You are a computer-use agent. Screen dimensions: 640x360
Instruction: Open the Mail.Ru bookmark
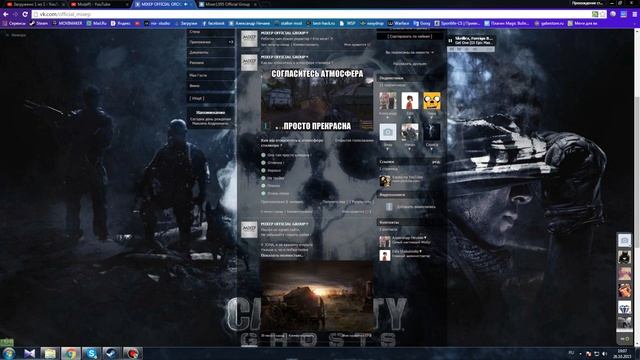point(97,23)
